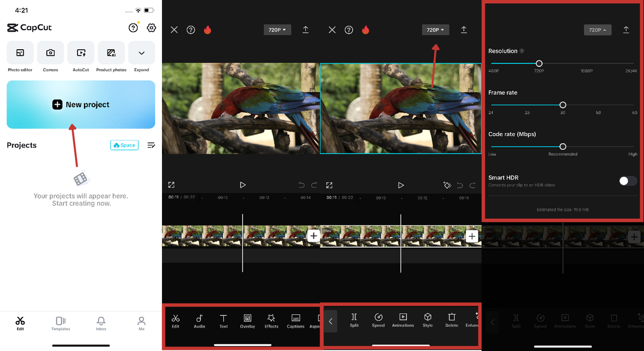
Task: Undo on the Split/Speed toolbar screen
Action: (x=459, y=185)
